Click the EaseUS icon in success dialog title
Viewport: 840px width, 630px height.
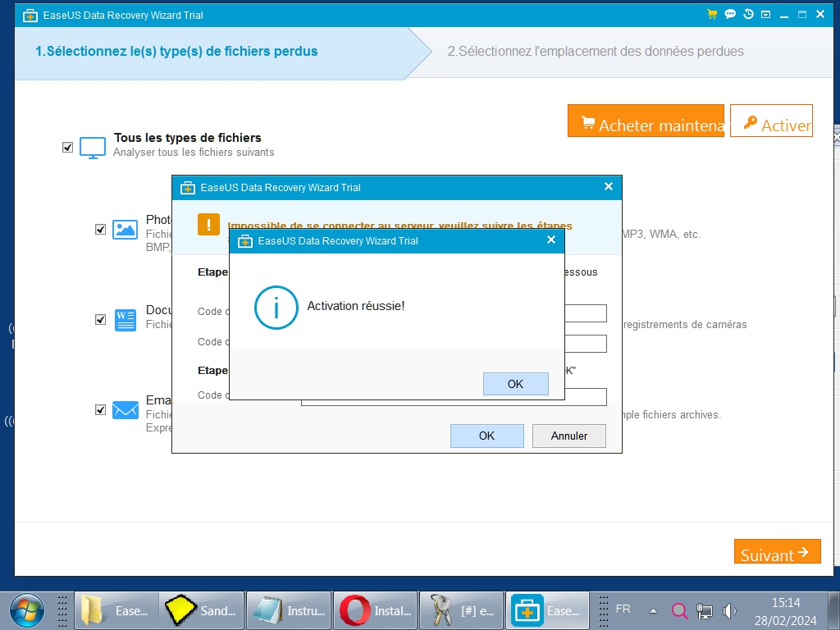point(244,241)
